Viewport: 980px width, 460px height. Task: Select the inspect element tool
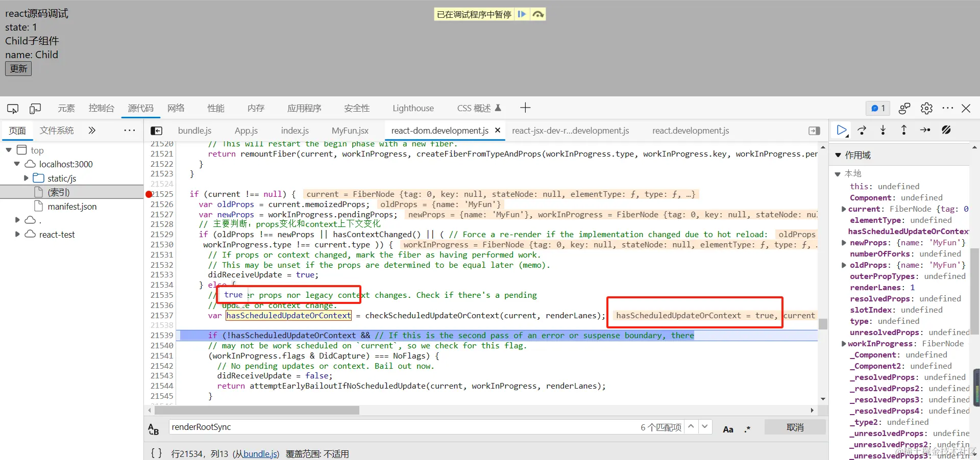(13, 108)
